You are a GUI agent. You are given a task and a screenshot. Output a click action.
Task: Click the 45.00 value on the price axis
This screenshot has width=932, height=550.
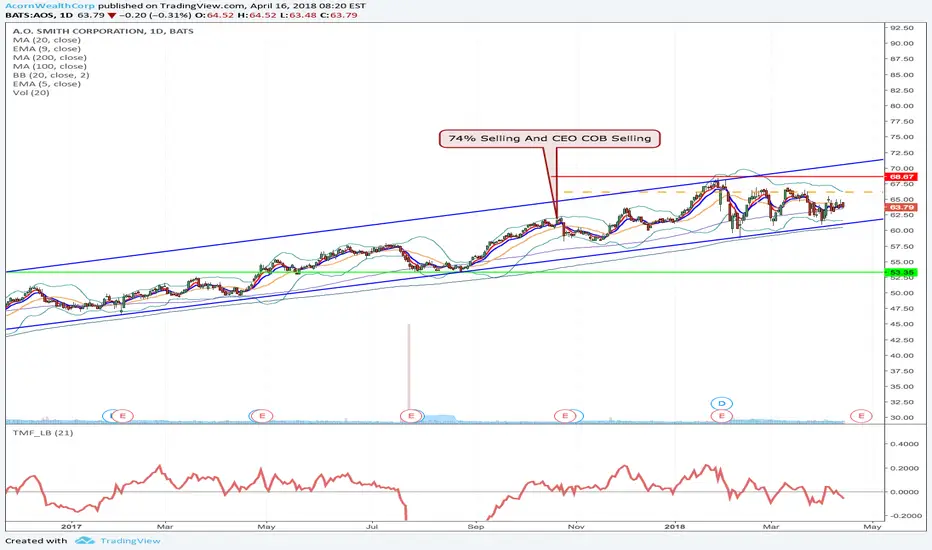click(902, 325)
